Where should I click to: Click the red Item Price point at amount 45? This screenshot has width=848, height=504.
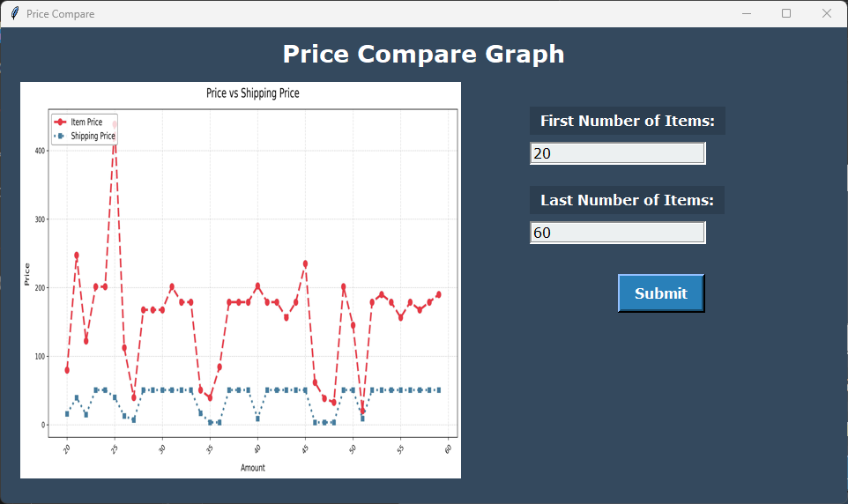(x=305, y=264)
